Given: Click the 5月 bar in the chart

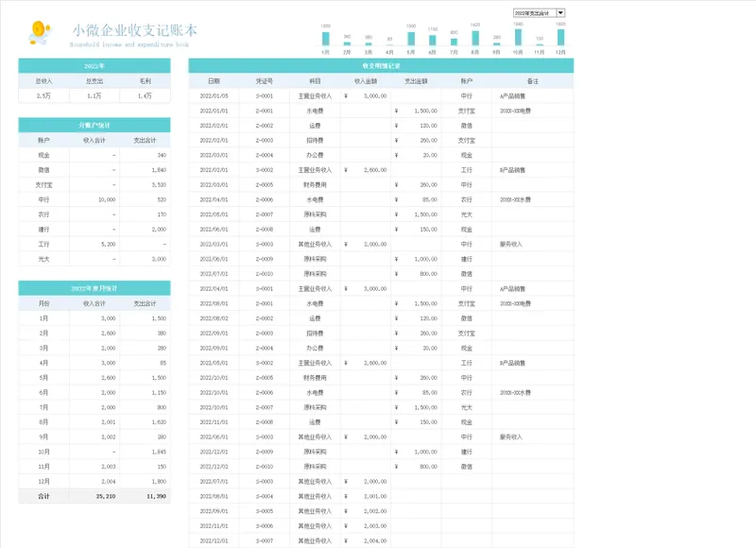Looking at the screenshot, I should pos(411,39).
